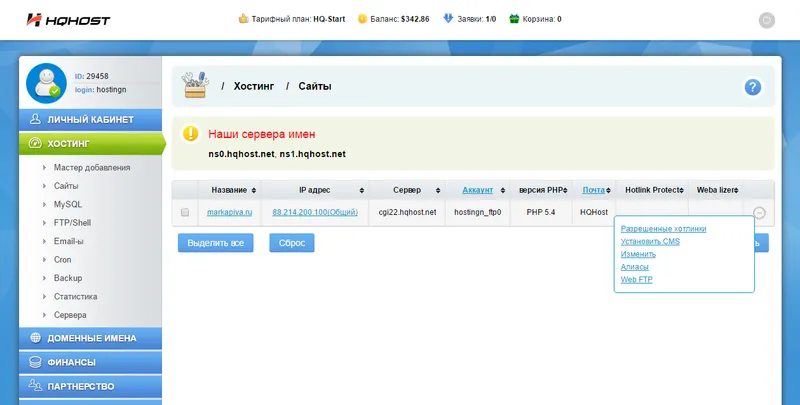Click the HQHost mail cell
Viewport: 800px width, 405px height.
pyautogui.click(x=594, y=212)
